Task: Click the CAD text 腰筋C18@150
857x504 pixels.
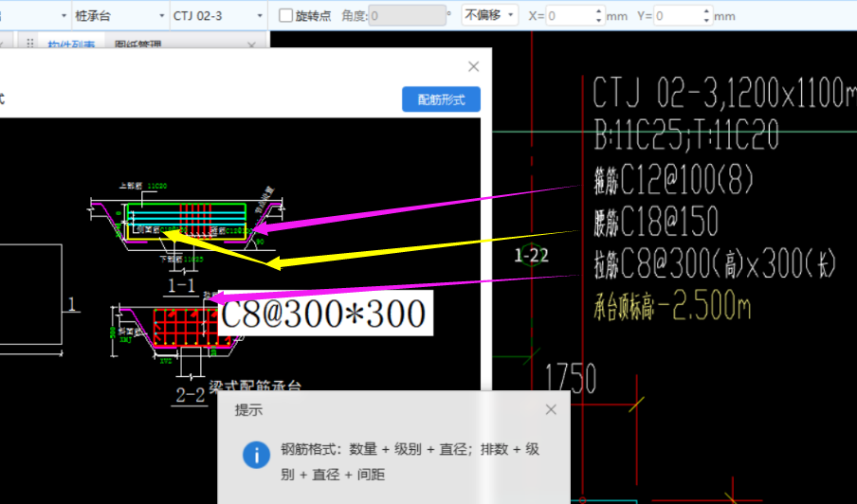Action: tap(656, 221)
